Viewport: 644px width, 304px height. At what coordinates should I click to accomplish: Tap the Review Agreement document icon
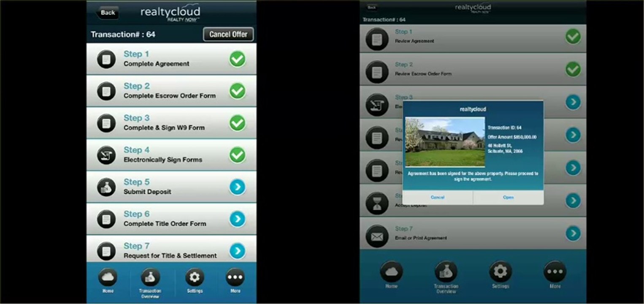pyautogui.click(x=377, y=39)
